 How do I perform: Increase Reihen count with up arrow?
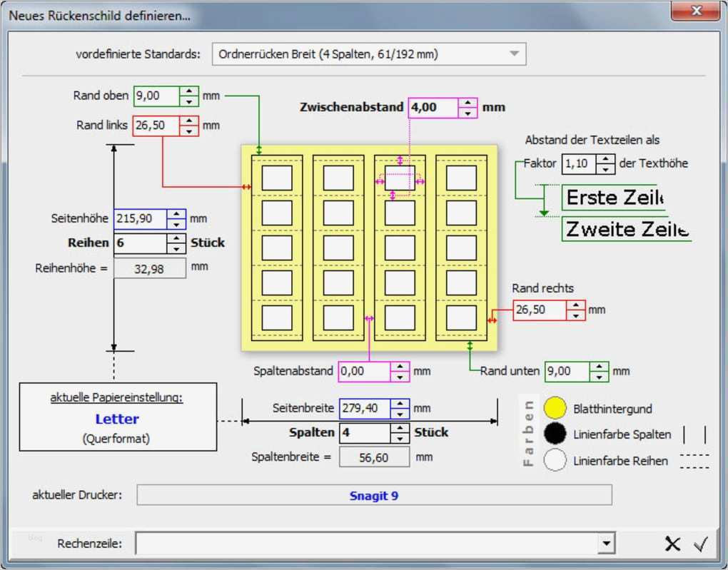(176, 238)
